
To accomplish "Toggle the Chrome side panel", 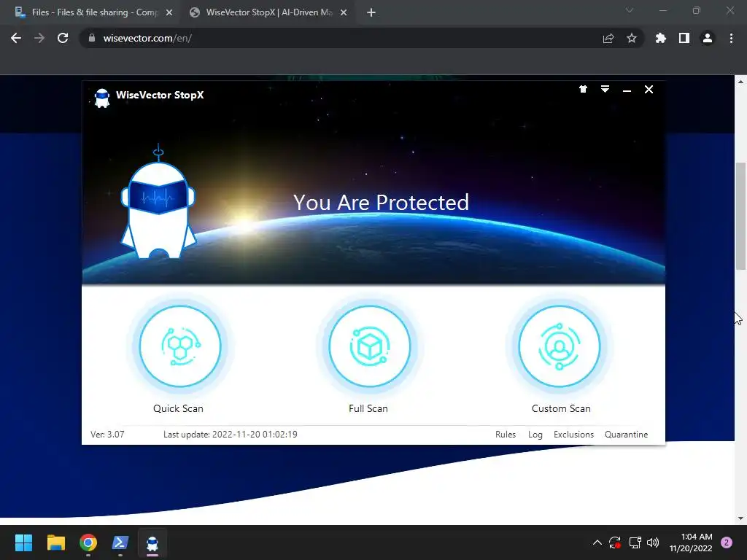I will tap(684, 38).
